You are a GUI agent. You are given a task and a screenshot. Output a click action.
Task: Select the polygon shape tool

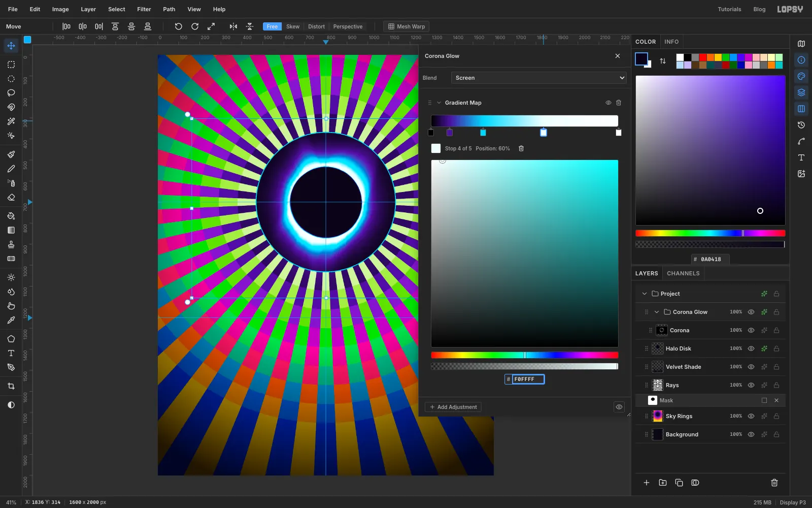coord(11,339)
